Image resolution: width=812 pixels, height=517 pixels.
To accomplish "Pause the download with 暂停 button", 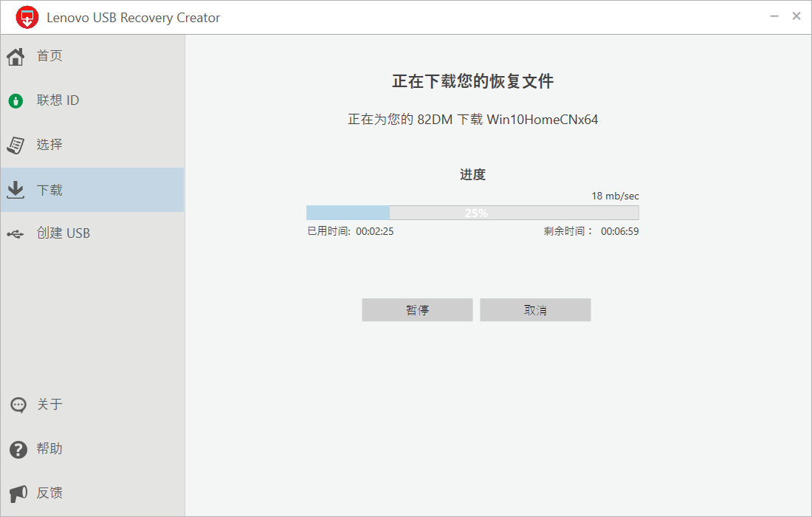I will (417, 310).
